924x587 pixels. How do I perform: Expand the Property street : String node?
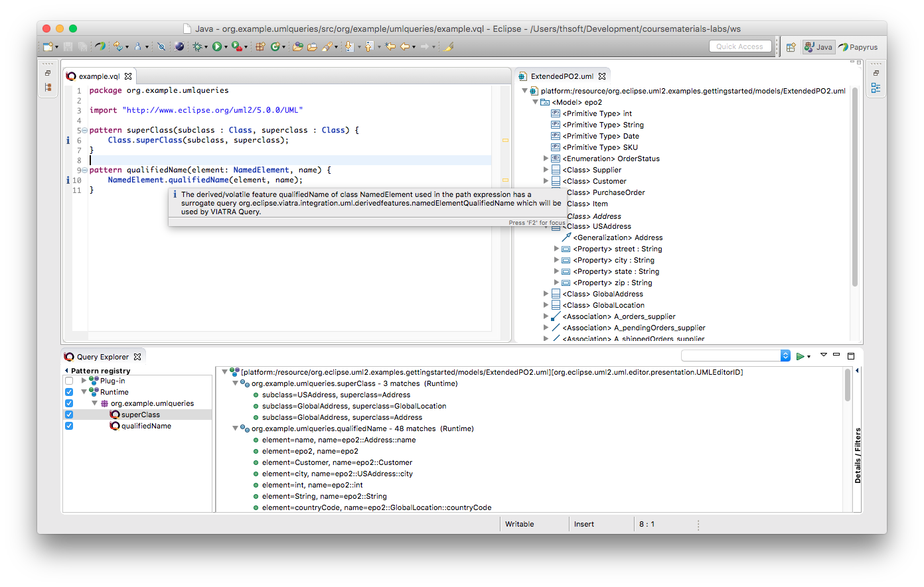pos(556,249)
